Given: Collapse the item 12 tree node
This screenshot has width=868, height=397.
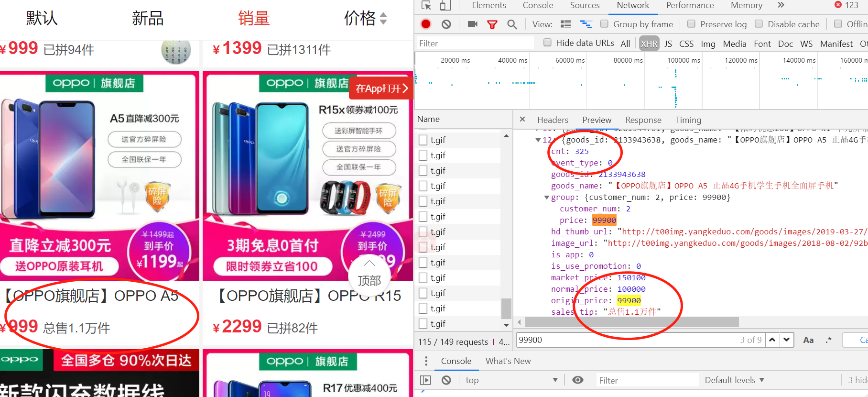Looking at the screenshot, I should click(538, 140).
